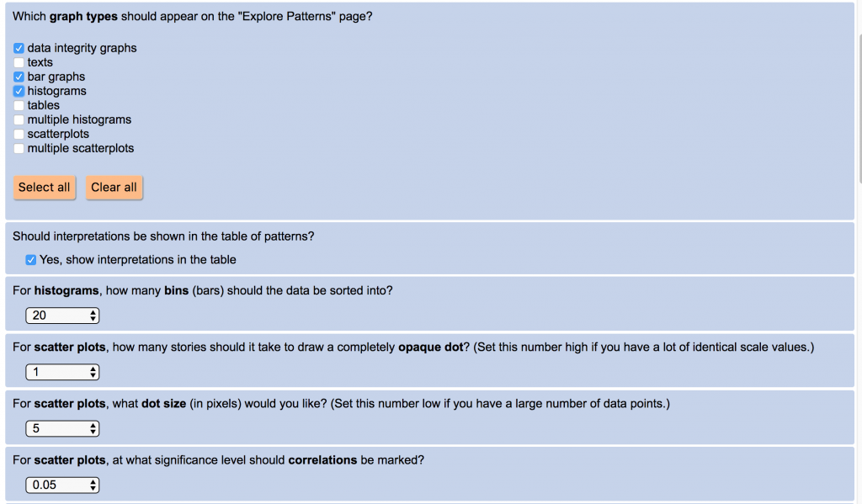Check the tables graph type
Screen dimensions: 862x504
click(x=19, y=105)
